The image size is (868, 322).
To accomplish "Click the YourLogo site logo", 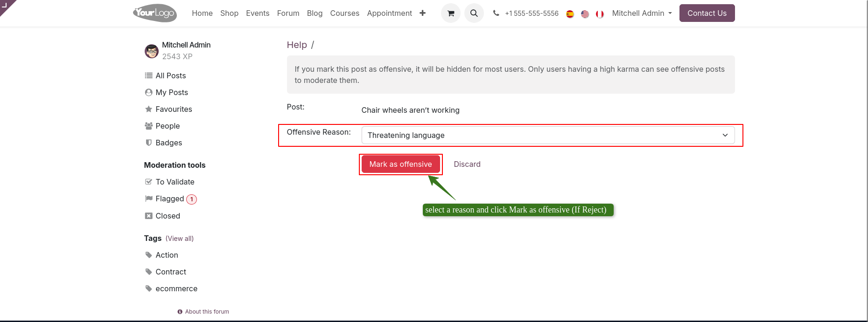I will (155, 13).
